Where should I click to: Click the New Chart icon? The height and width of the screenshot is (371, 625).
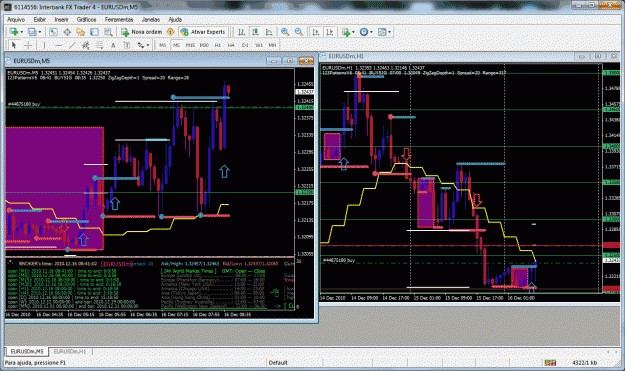click(14, 32)
